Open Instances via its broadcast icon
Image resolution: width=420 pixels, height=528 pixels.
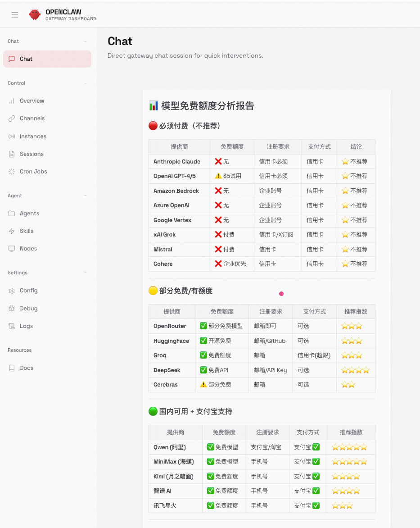tap(12, 137)
